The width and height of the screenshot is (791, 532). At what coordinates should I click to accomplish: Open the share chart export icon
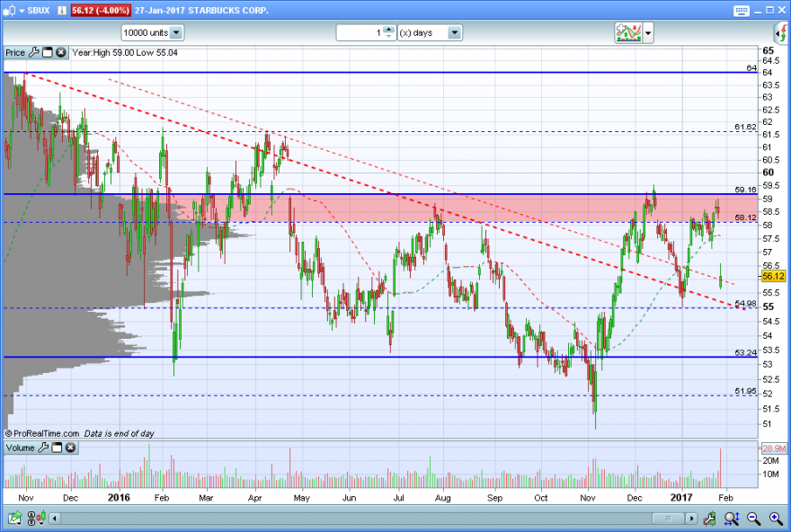(x=14, y=518)
